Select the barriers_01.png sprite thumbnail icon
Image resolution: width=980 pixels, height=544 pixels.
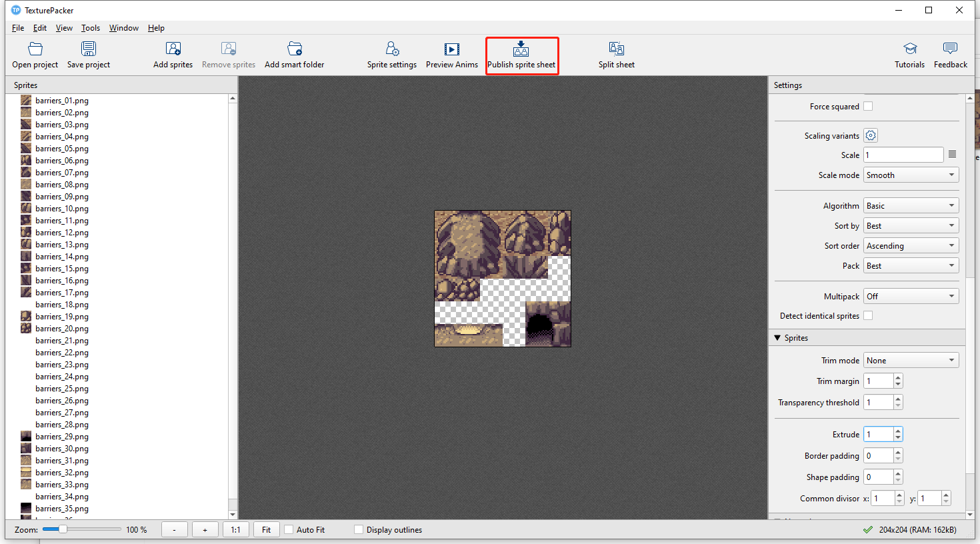click(x=26, y=101)
